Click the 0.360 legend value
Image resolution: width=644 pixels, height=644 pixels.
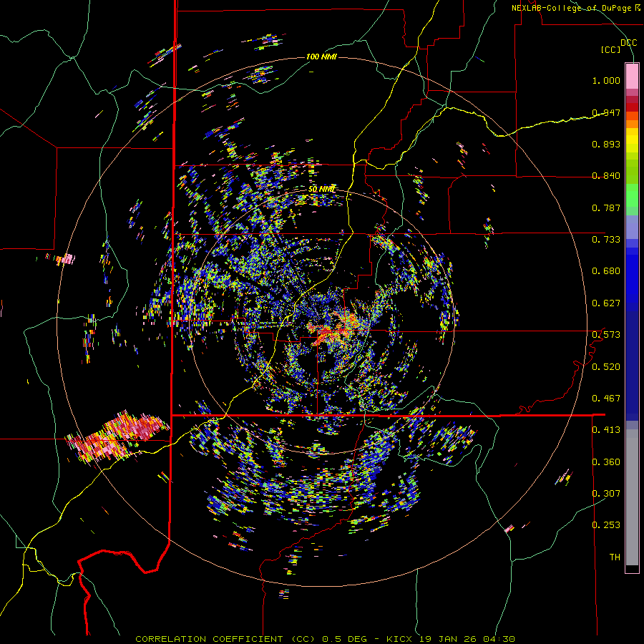(606, 462)
